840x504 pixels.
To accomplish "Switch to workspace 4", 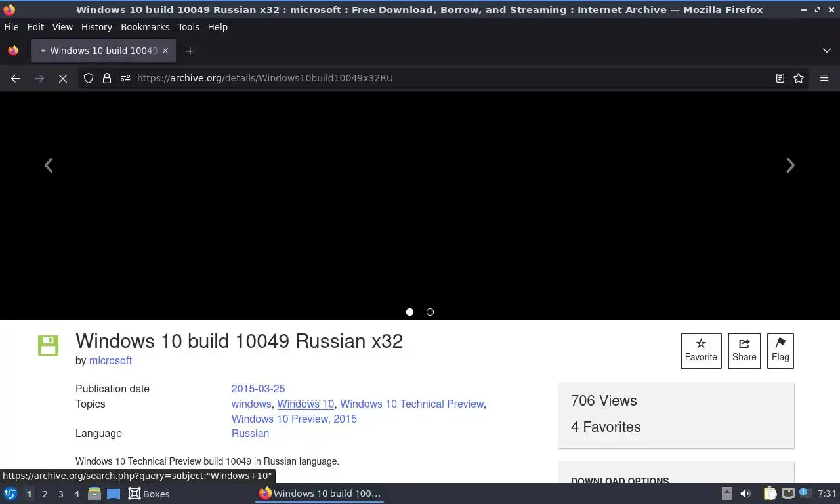I will [x=76, y=494].
